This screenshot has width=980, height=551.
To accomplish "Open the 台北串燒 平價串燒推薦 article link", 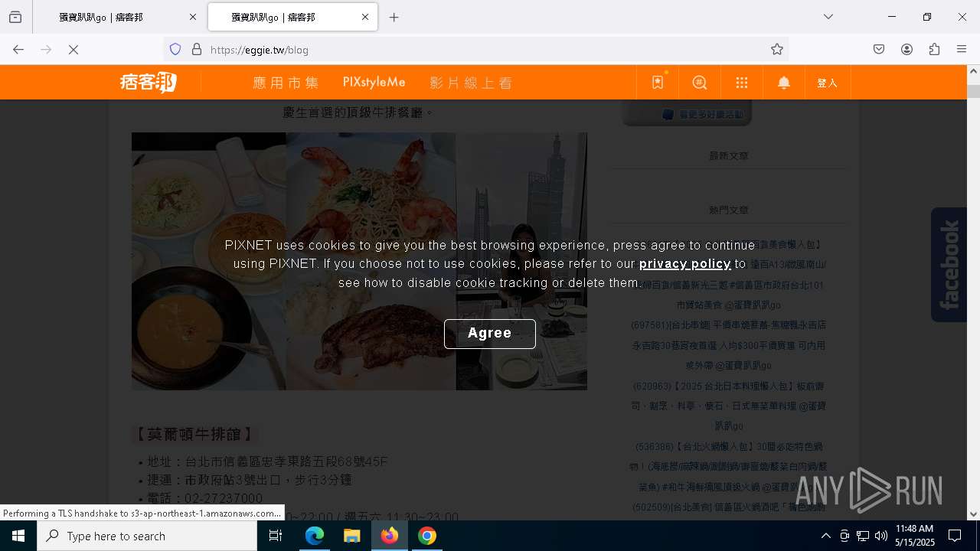I will coord(729,345).
